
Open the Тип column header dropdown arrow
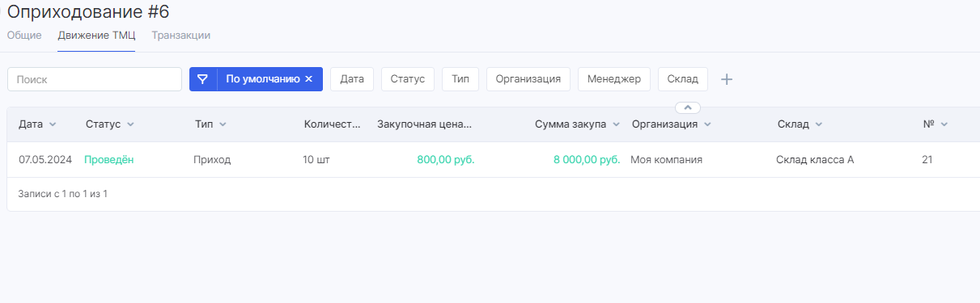click(x=223, y=124)
